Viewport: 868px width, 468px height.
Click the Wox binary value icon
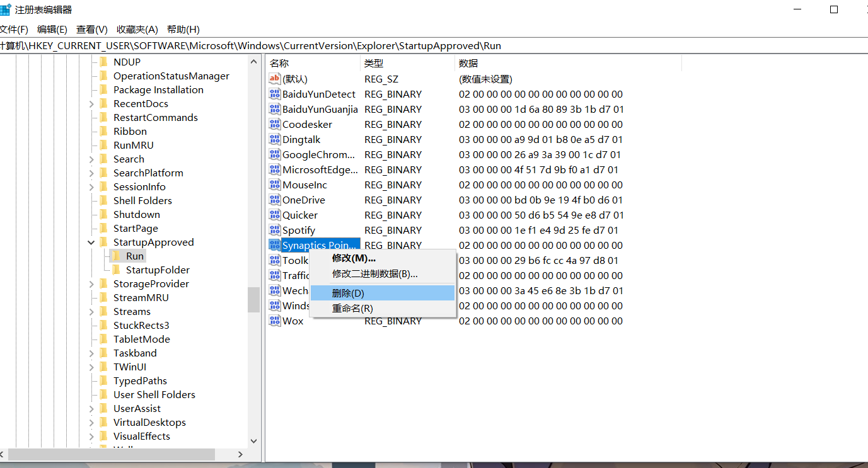click(274, 321)
